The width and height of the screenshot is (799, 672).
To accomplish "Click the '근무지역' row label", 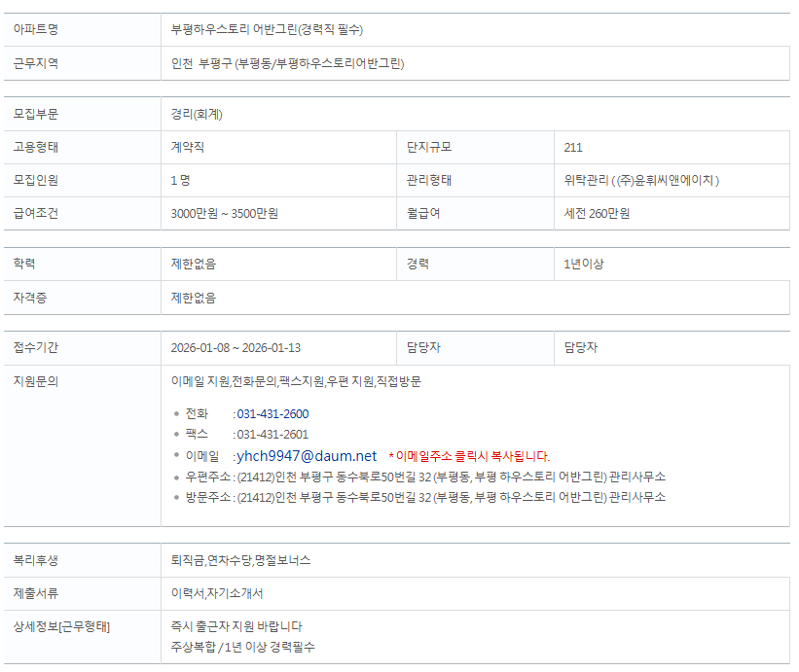I will pyautogui.click(x=36, y=63).
